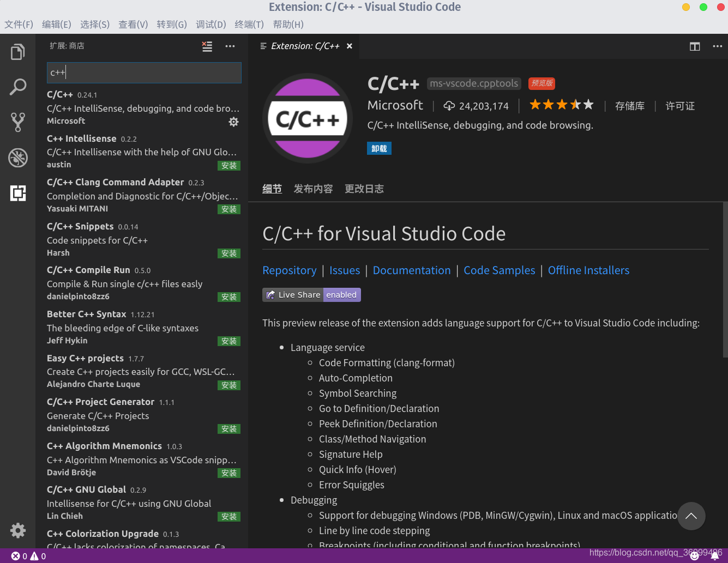Click the warnings count in status bar

[38, 556]
